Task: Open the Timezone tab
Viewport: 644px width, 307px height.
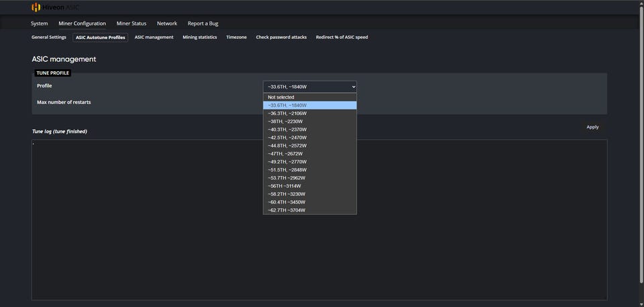Action: [237, 37]
